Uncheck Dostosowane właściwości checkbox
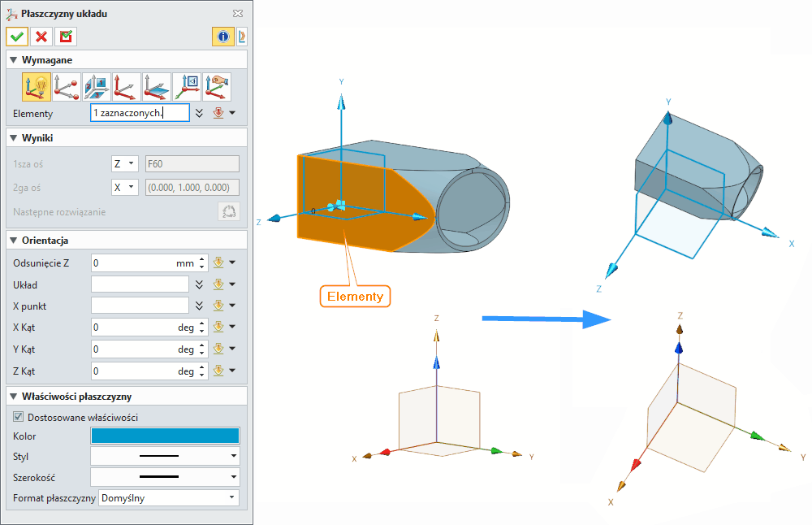812x525 pixels. tap(19, 418)
